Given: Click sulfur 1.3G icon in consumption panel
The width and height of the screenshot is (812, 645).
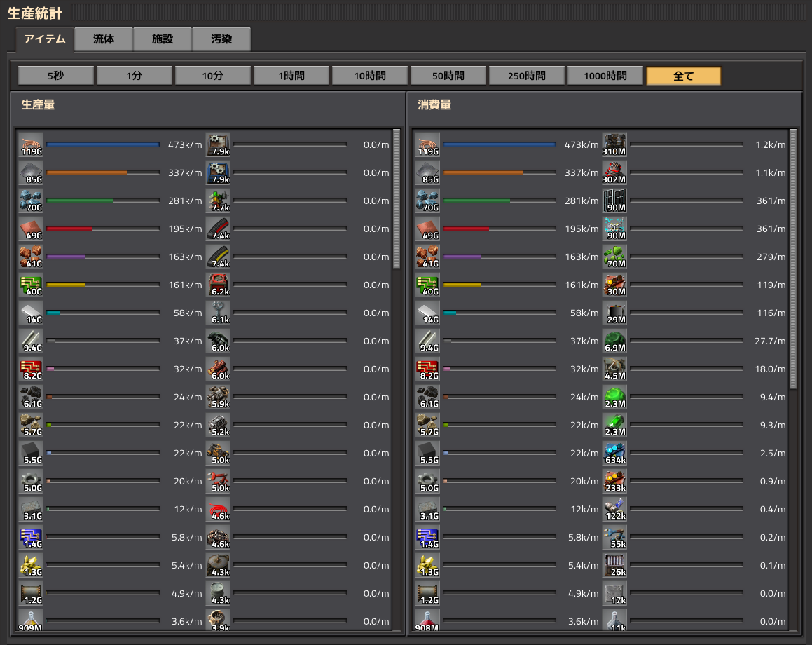Looking at the screenshot, I should point(427,565).
